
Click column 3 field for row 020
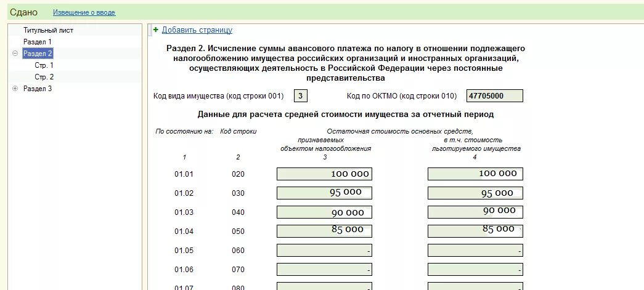[324, 174]
